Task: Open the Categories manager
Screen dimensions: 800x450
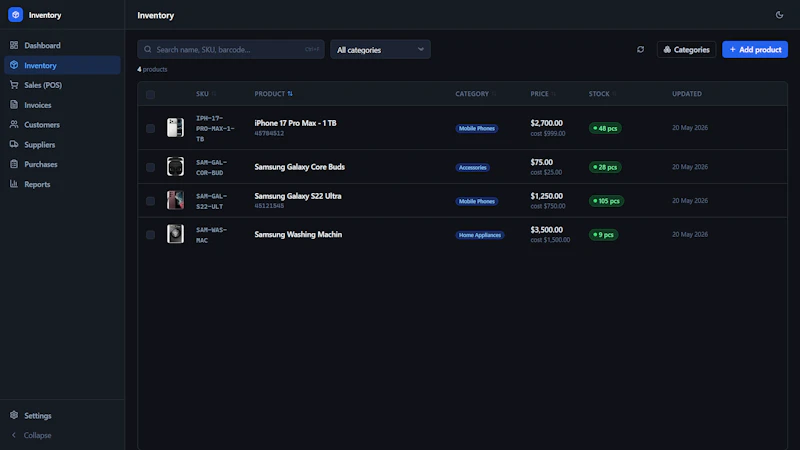Action: pos(686,49)
